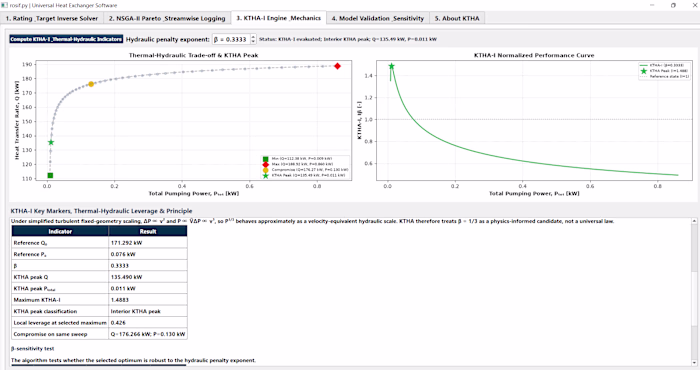
Task: Decrease the hydraulic penalty exponent with down arrow
Action: coord(253,42)
